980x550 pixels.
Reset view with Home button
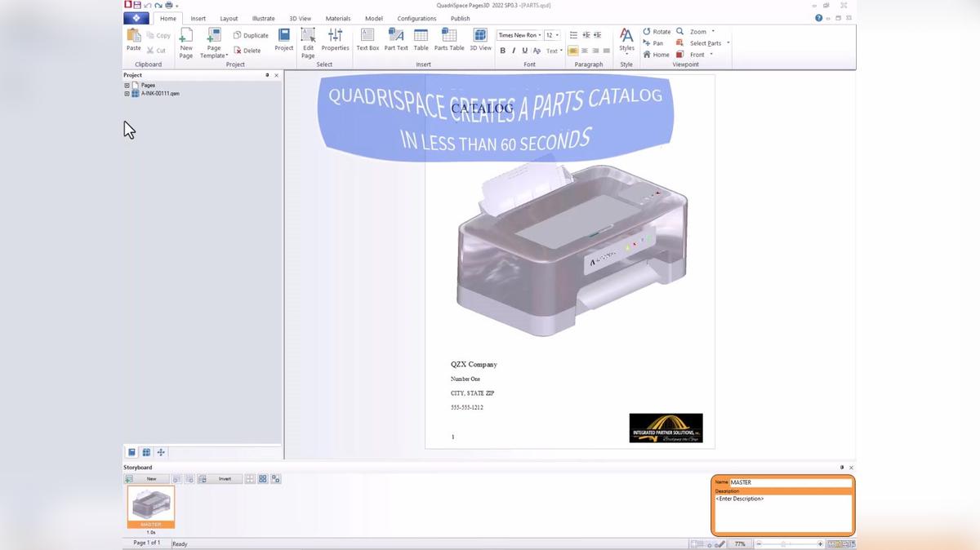point(656,55)
